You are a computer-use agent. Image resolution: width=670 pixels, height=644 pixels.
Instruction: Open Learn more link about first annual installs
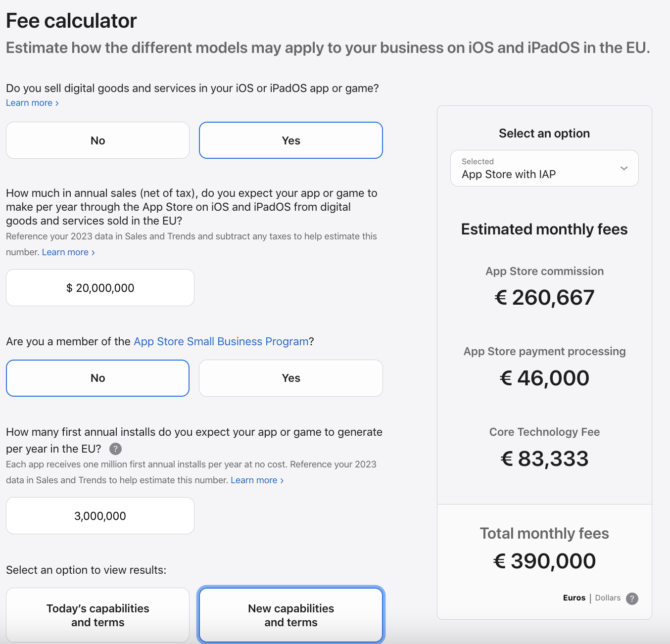tap(257, 480)
